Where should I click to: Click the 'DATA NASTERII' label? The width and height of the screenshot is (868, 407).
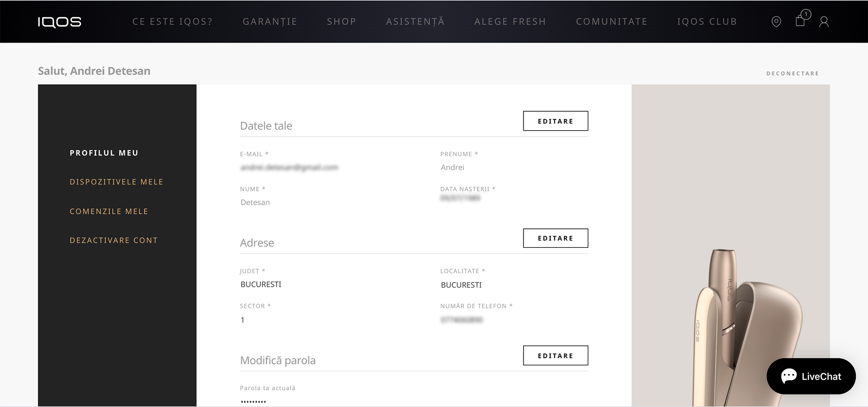[x=468, y=189]
